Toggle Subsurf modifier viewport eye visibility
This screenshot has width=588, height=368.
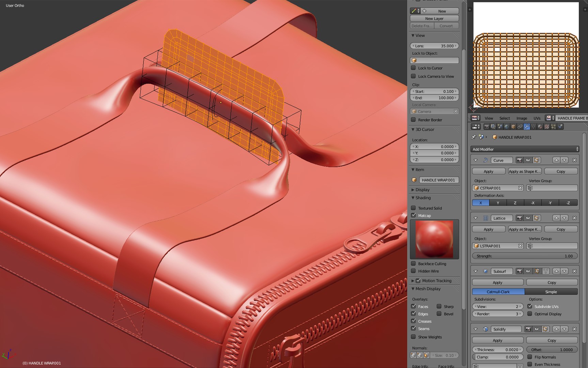click(x=528, y=271)
